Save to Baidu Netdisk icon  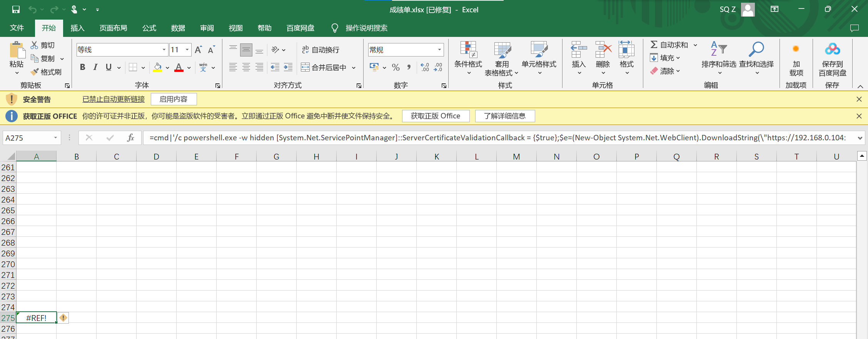point(833,49)
